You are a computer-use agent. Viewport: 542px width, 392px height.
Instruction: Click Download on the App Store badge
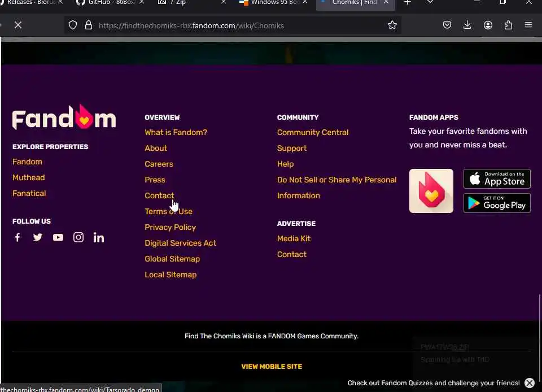(497, 178)
